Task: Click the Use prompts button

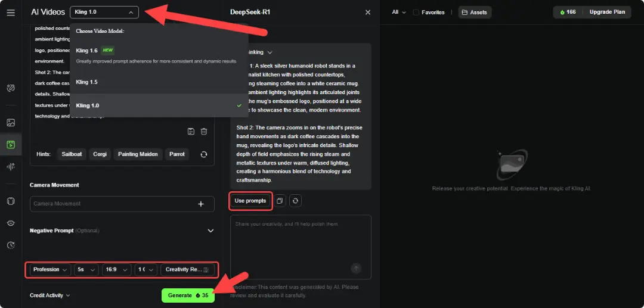Action: (x=250, y=201)
